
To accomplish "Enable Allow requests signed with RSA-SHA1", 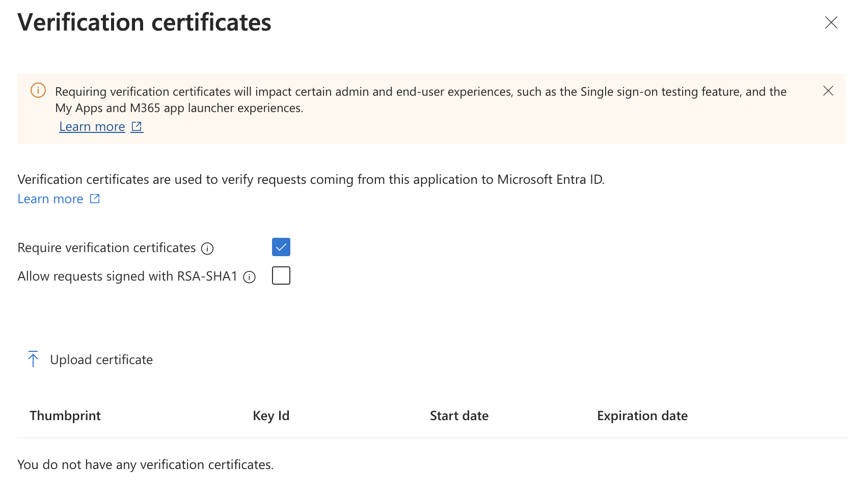I will [x=281, y=275].
